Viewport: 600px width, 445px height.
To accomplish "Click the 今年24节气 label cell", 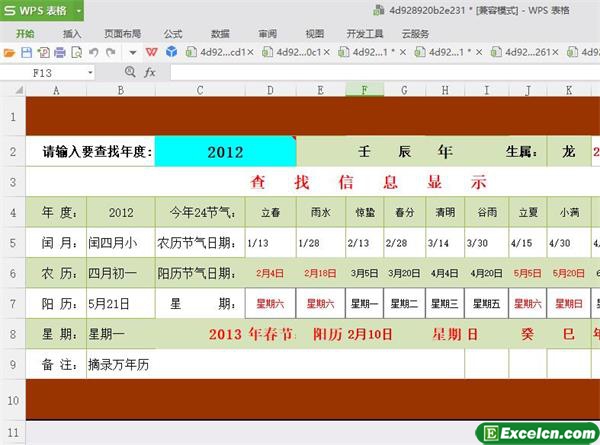I will [x=200, y=212].
